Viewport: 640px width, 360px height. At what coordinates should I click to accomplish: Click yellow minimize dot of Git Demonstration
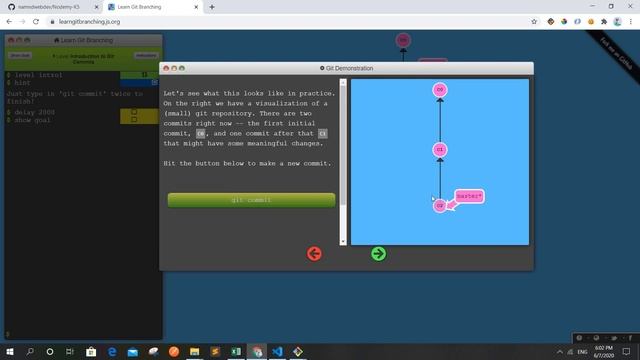[x=174, y=68]
